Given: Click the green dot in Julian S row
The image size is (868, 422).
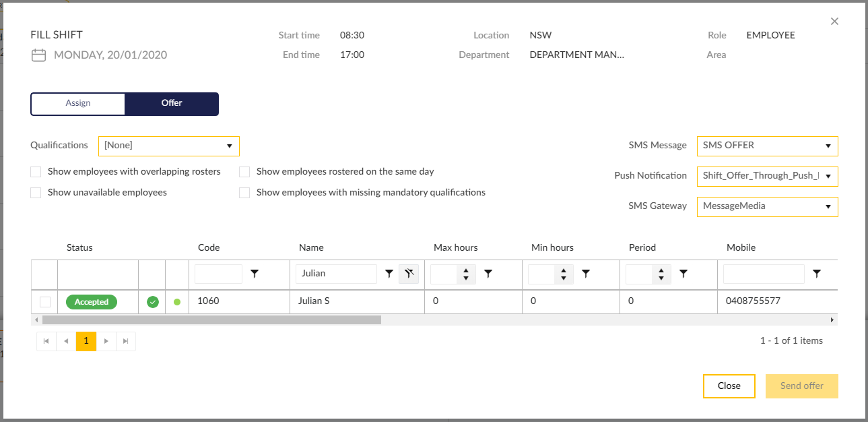Looking at the screenshot, I should coord(177,302).
